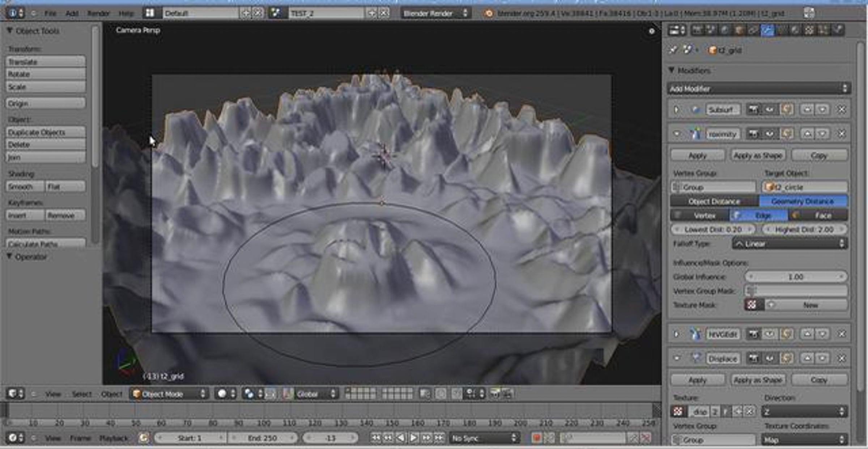Enable the Face proximity option

coord(818,216)
